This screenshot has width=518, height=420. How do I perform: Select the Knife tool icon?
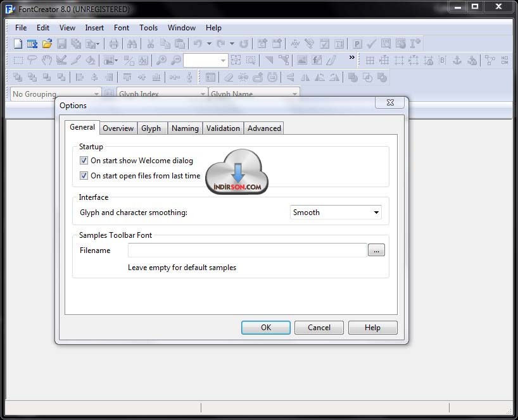click(x=76, y=60)
